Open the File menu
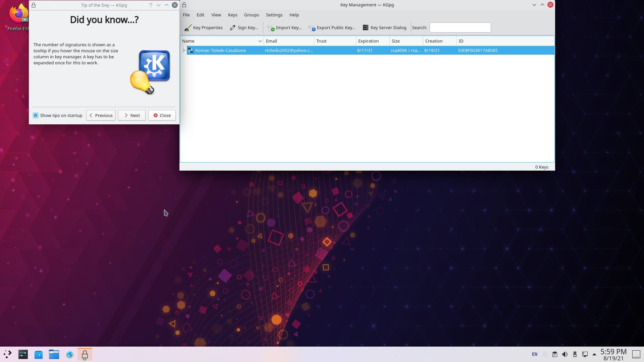The image size is (644, 362). coord(186,15)
